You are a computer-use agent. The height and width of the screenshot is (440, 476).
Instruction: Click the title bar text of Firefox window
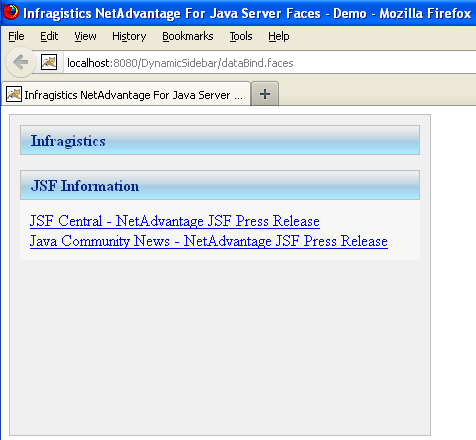click(247, 13)
